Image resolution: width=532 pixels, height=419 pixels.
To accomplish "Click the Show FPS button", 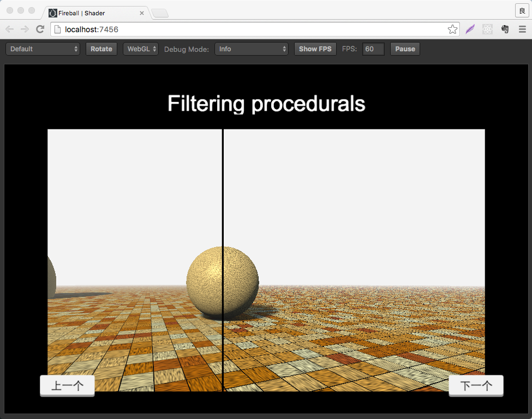I will point(315,49).
